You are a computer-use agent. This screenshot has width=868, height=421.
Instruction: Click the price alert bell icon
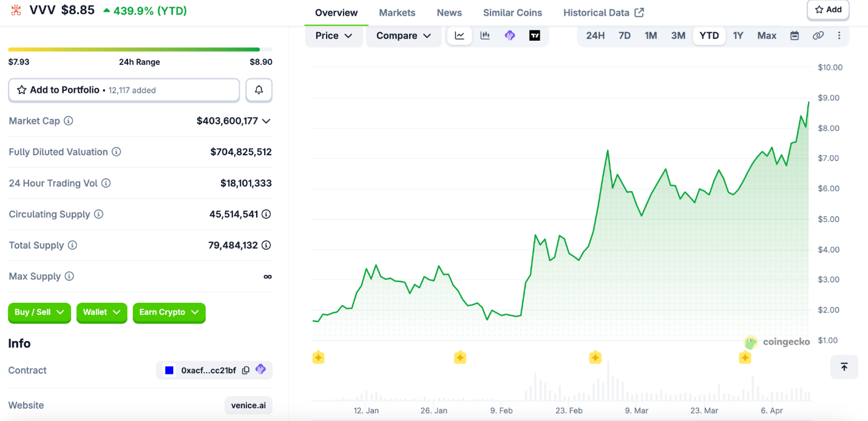pyautogui.click(x=259, y=90)
